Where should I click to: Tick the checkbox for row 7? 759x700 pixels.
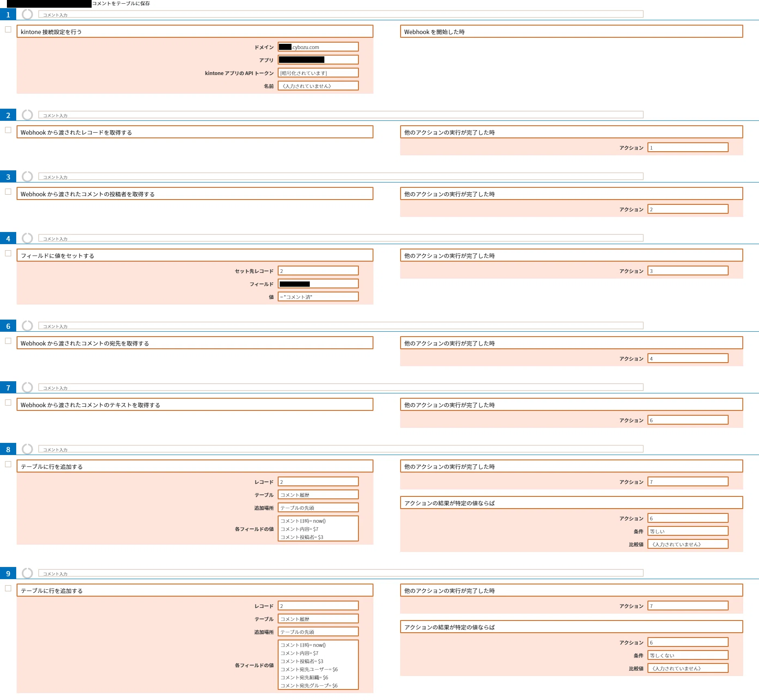coord(8,403)
